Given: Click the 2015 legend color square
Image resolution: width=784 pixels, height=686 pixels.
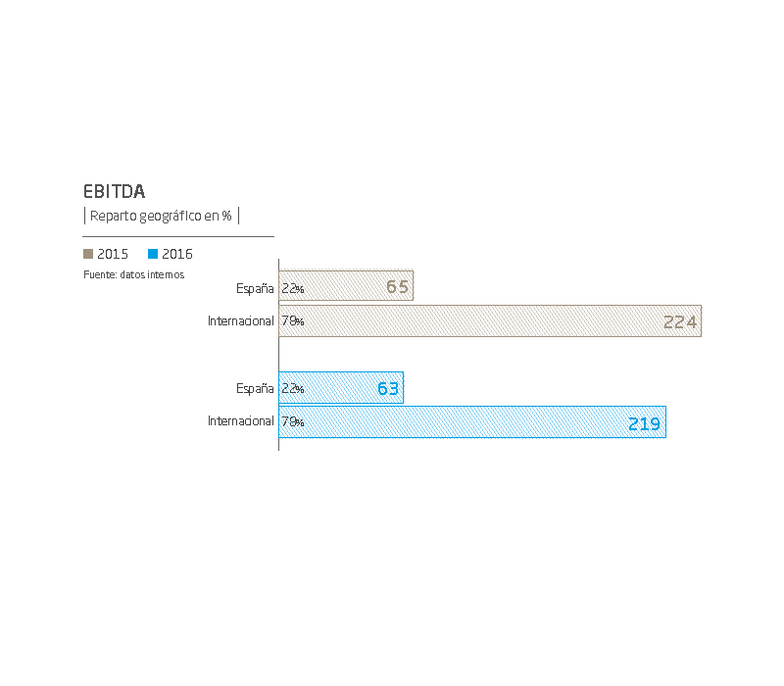Looking at the screenshot, I should (88, 254).
